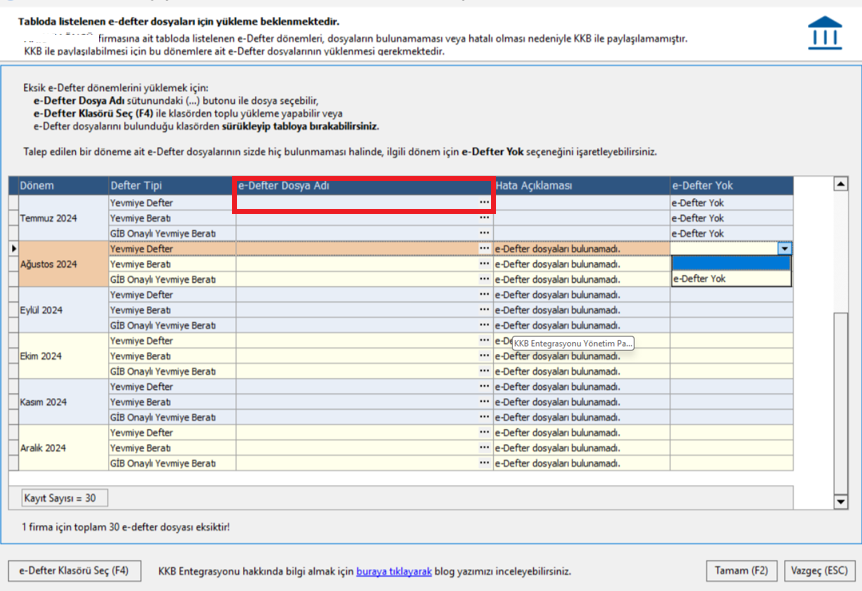Collapse the e-Defter Yok dropdown arrow
This screenshot has height=591, width=862.
[784, 248]
